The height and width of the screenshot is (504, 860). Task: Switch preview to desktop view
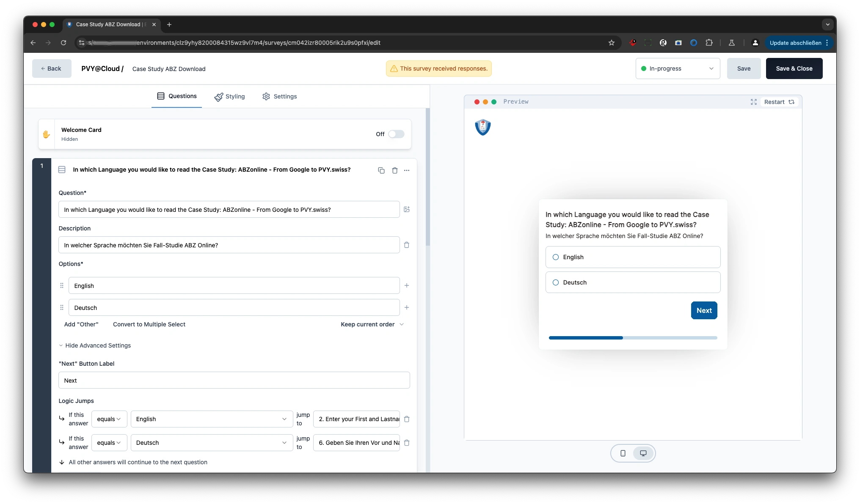click(643, 453)
